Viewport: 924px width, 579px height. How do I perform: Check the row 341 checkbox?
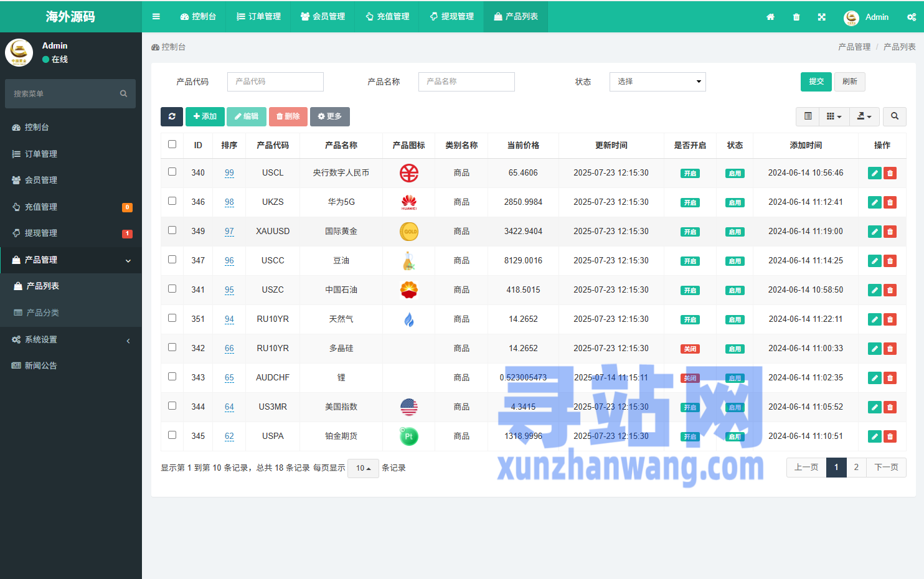point(172,289)
